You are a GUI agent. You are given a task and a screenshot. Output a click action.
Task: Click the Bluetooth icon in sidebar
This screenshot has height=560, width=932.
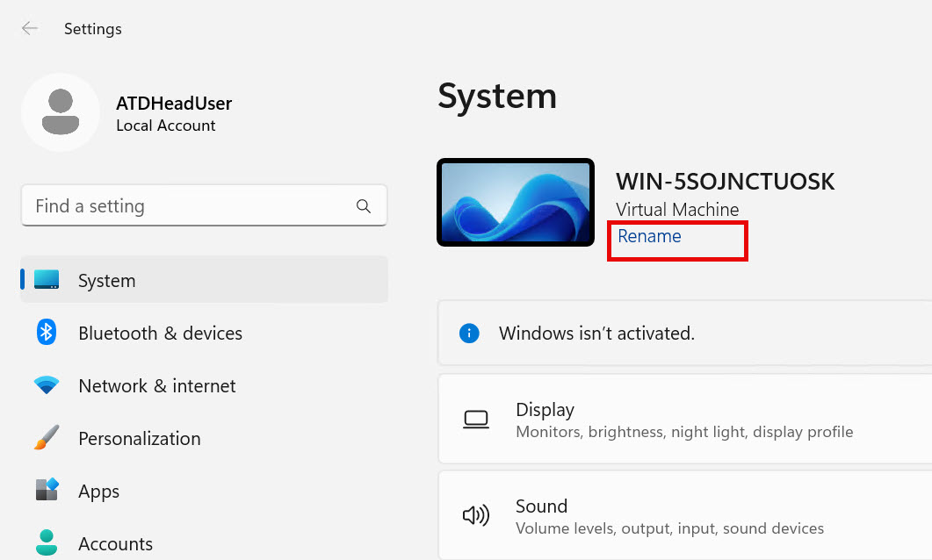46,332
